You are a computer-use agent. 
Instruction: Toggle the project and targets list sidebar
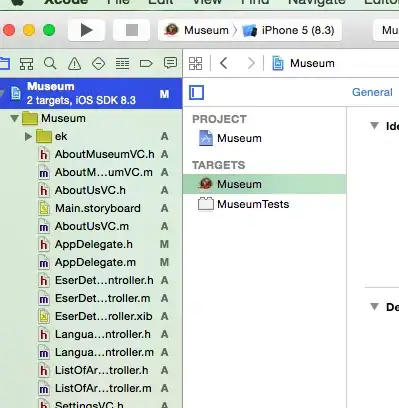coord(197,92)
